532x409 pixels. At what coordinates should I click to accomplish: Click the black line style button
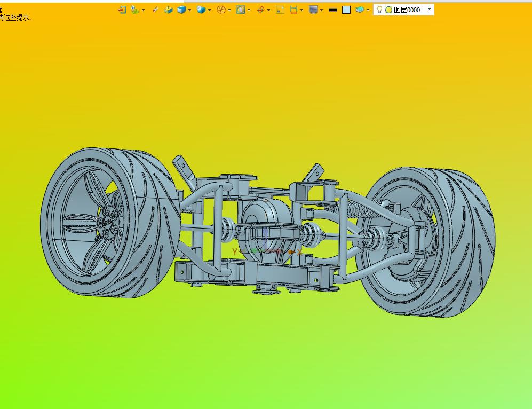click(x=332, y=10)
